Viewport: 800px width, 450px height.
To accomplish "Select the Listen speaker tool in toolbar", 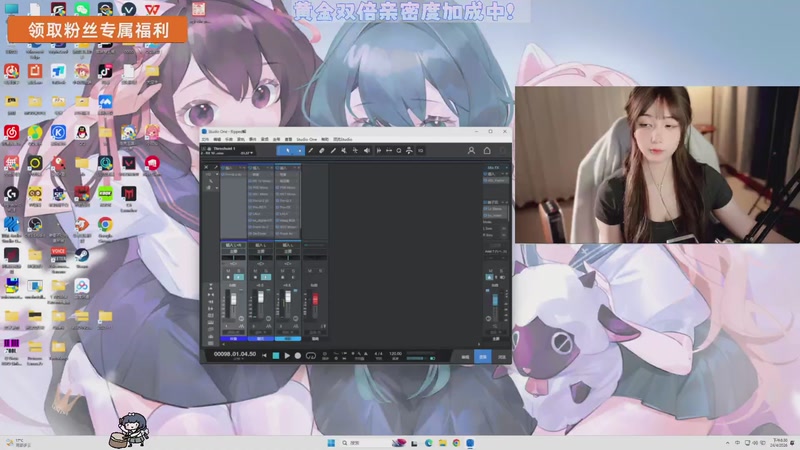I will click(367, 151).
